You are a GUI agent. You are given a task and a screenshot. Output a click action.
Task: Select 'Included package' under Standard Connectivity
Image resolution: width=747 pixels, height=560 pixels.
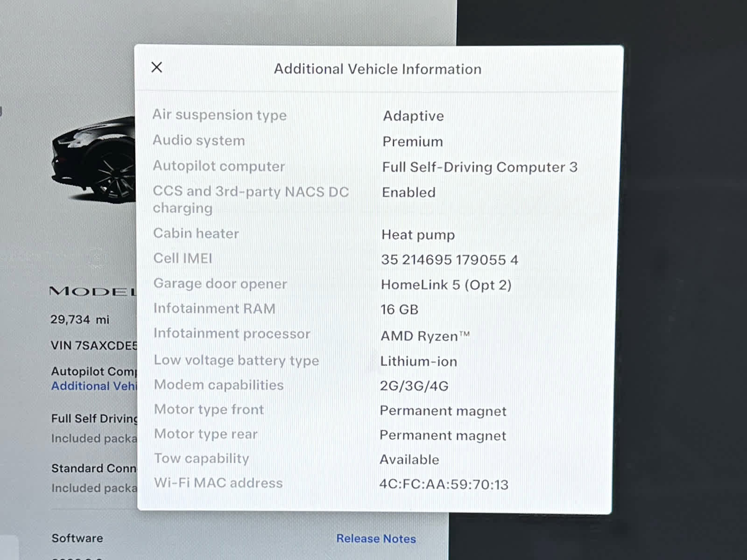(94, 488)
